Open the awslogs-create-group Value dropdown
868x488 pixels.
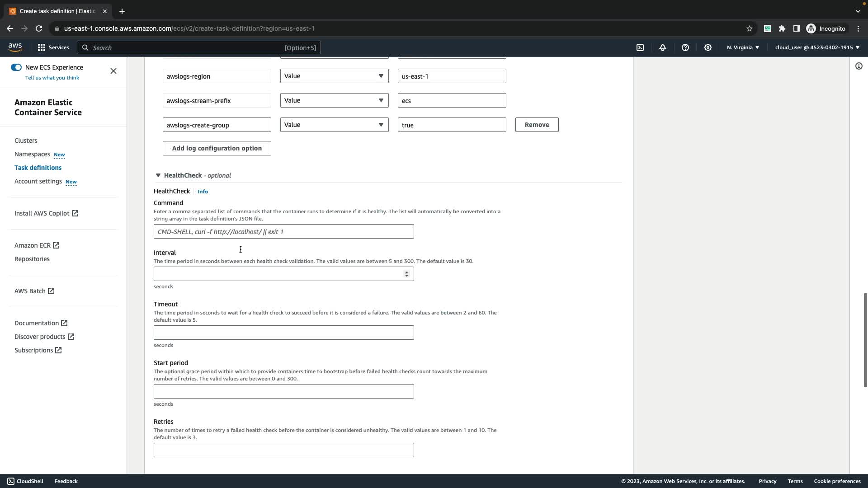pyautogui.click(x=334, y=125)
